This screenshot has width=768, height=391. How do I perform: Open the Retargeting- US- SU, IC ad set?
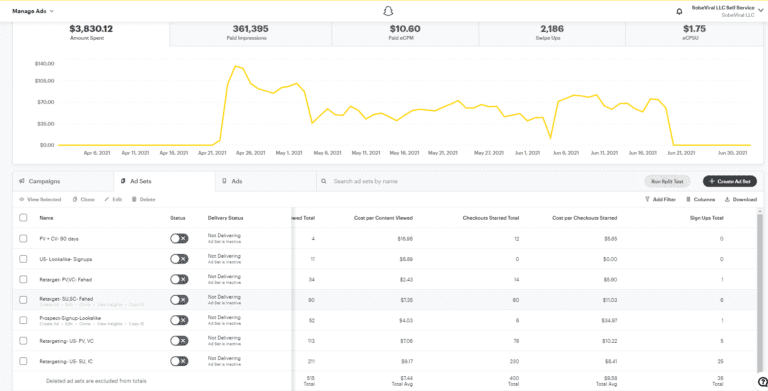click(x=66, y=361)
